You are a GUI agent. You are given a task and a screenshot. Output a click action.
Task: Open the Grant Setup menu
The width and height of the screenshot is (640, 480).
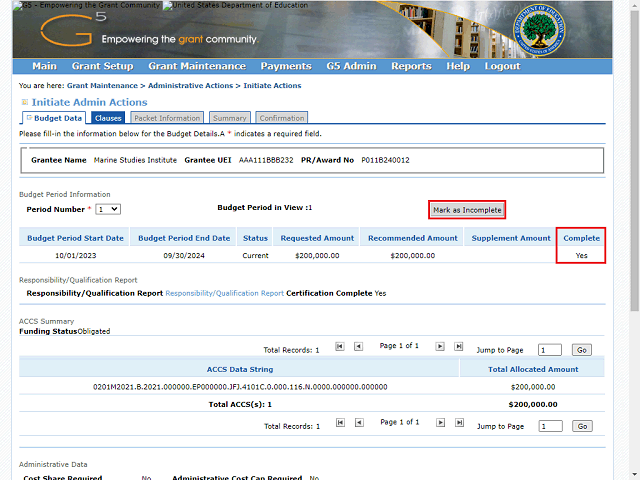(x=102, y=66)
